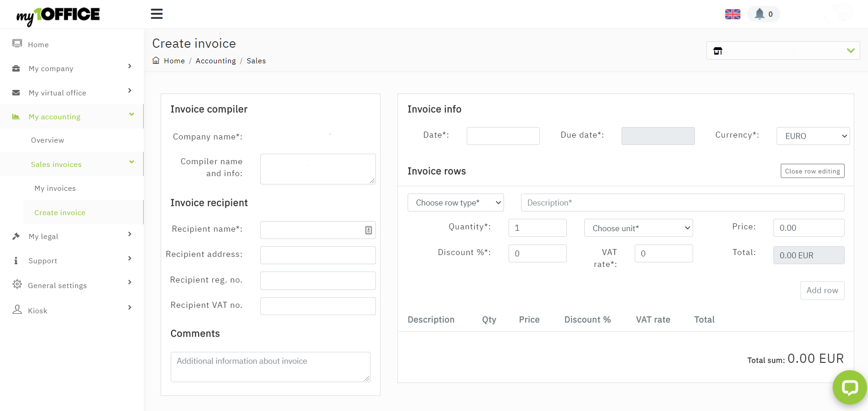Viewport: 868px width, 411px height.
Task: Open the company selector dropdown at top right
Action: tap(783, 51)
